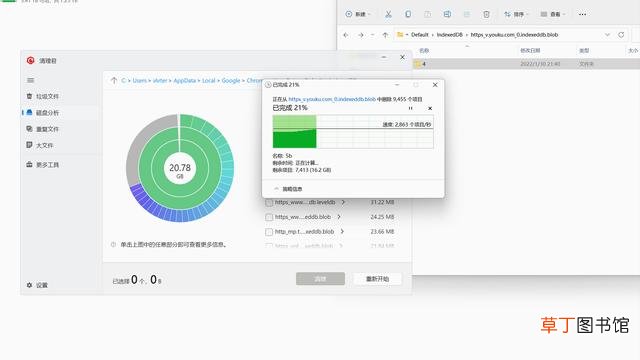Open the Explorer address bar history dropdown
The height and width of the screenshot is (360, 640).
tap(607, 35)
